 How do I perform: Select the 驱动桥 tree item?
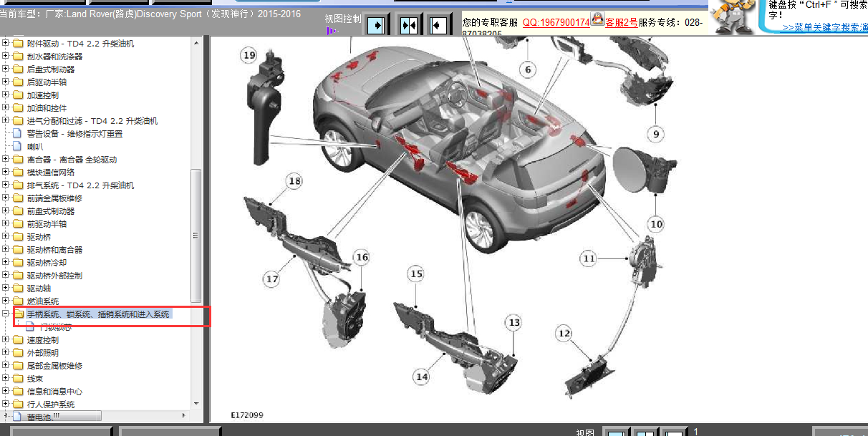(39, 237)
